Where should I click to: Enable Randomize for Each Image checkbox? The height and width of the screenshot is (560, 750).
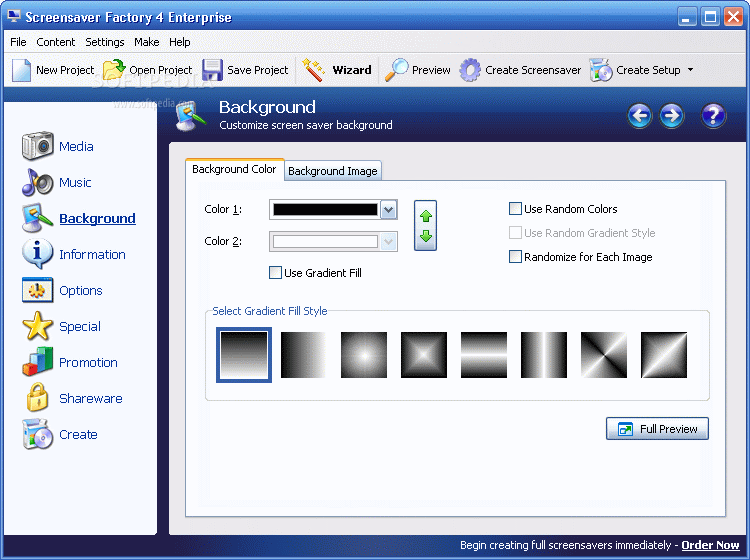coord(515,257)
